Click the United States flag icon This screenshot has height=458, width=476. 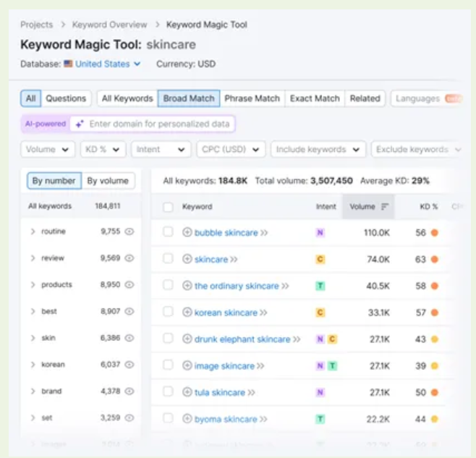68,64
